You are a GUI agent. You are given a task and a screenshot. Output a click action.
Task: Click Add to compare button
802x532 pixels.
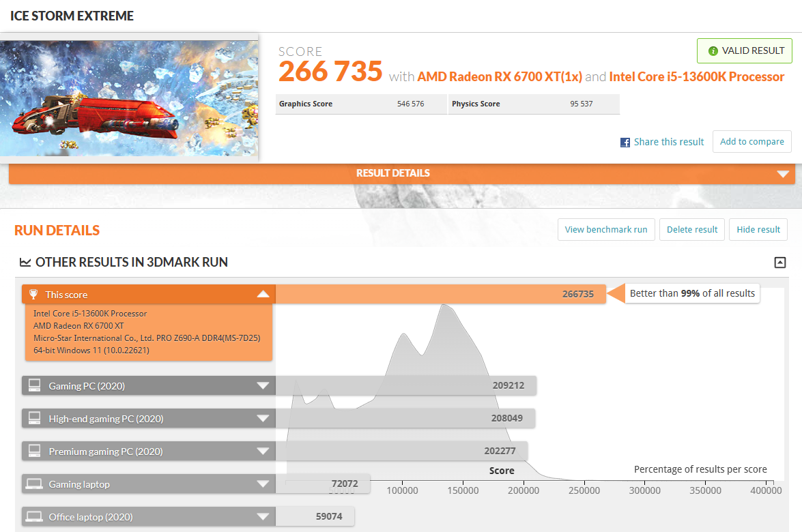752,142
